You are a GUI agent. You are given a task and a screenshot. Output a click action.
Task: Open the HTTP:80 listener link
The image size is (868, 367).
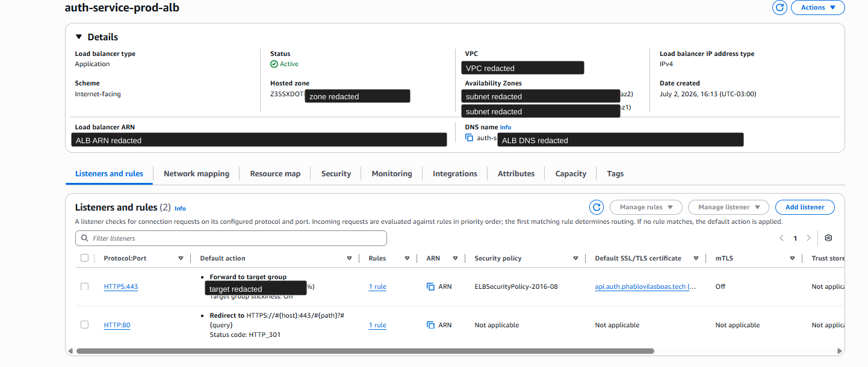[117, 325]
